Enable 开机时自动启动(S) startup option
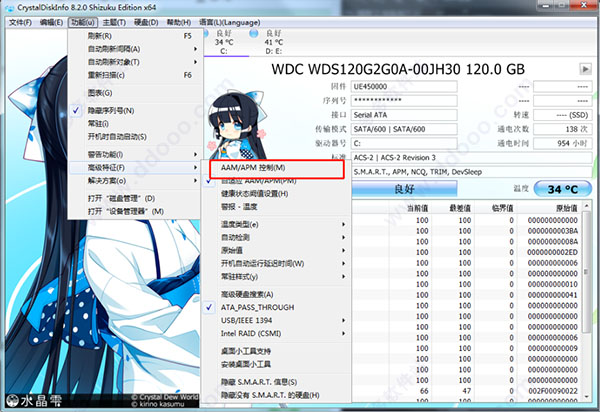This screenshot has height=412, width=600. pos(117,137)
